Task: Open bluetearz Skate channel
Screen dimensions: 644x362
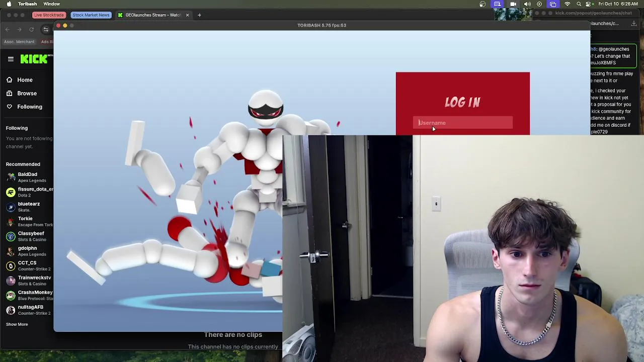Action: (x=29, y=207)
